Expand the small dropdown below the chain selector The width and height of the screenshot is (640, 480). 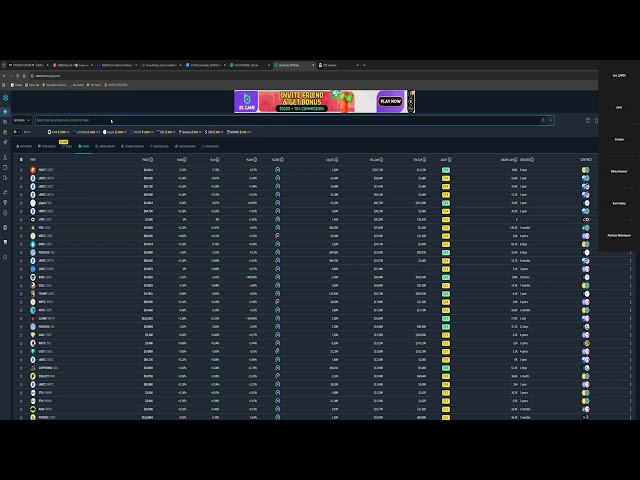[17, 132]
